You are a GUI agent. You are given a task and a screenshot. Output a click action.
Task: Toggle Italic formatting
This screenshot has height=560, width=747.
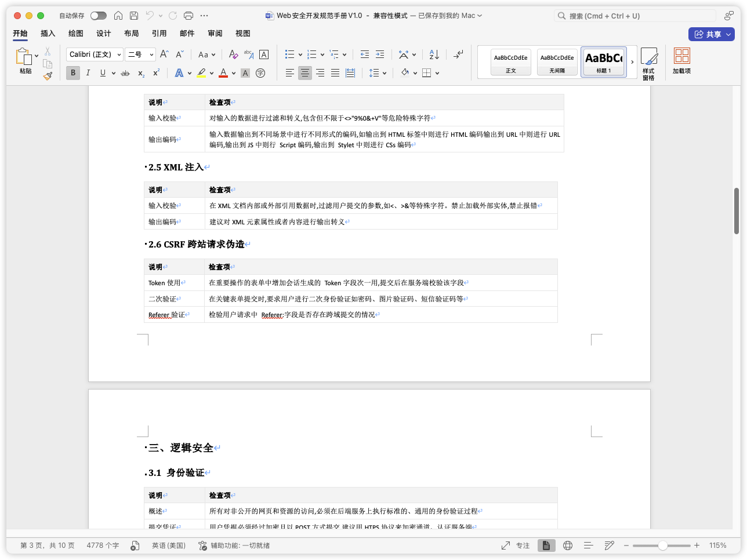(x=88, y=73)
